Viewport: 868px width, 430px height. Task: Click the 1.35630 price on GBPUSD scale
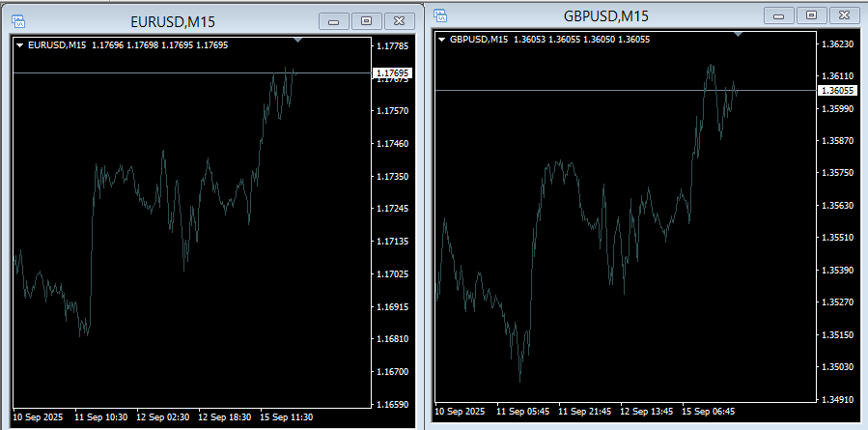pyautogui.click(x=838, y=205)
